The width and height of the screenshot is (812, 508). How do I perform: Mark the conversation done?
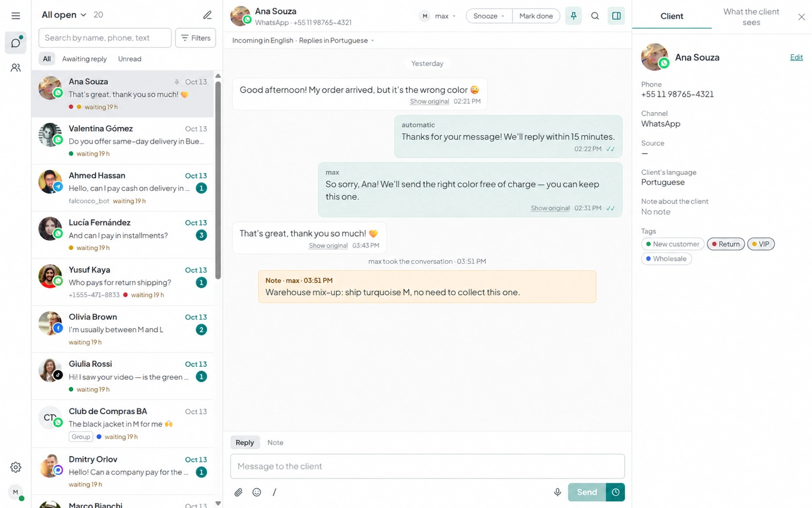pyautogui.click(x=536, y=16)
